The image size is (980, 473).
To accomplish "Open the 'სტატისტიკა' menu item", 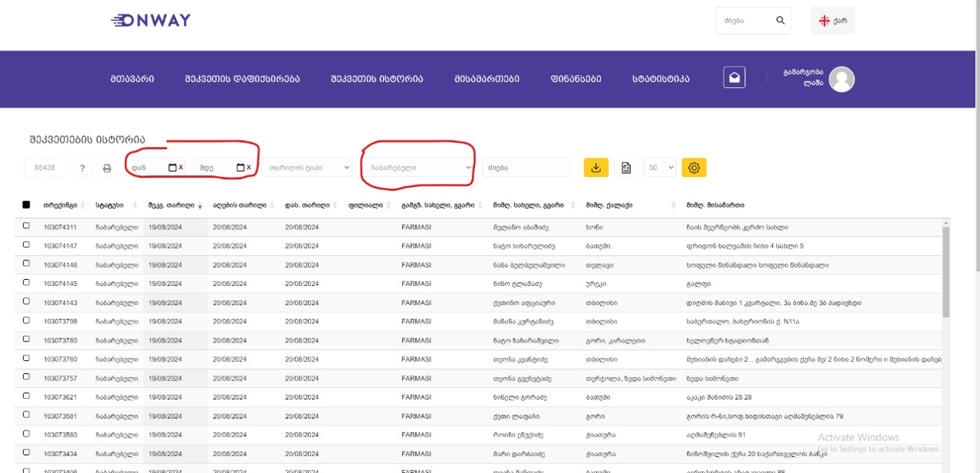I will [x=660, y=79].
